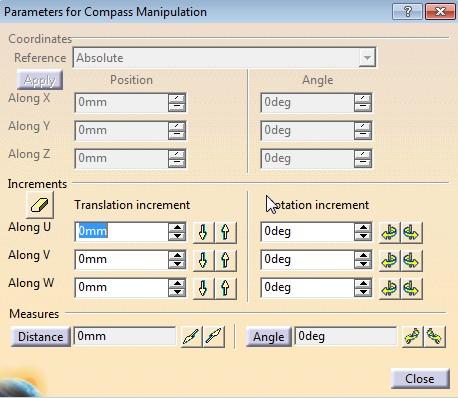Image resolution: width=458 pixels, height=398 pixels.
Task: Translate positively along U with up arrow
Action: (226, 232)
